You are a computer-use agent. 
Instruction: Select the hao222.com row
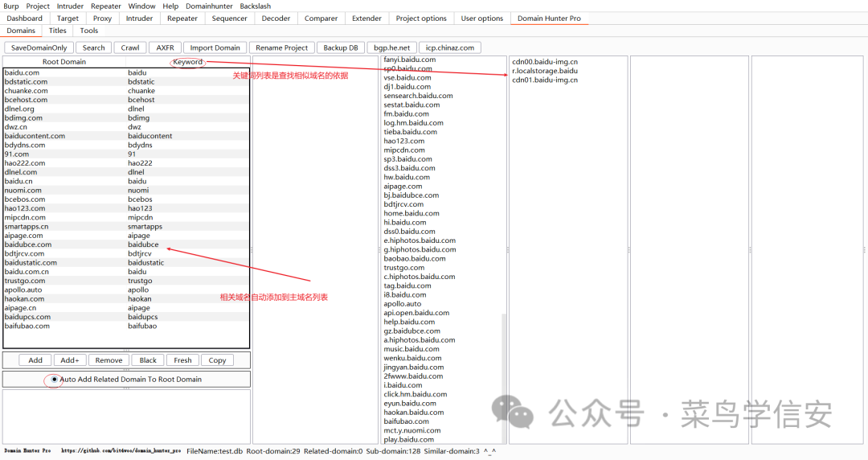click(126, 163)
